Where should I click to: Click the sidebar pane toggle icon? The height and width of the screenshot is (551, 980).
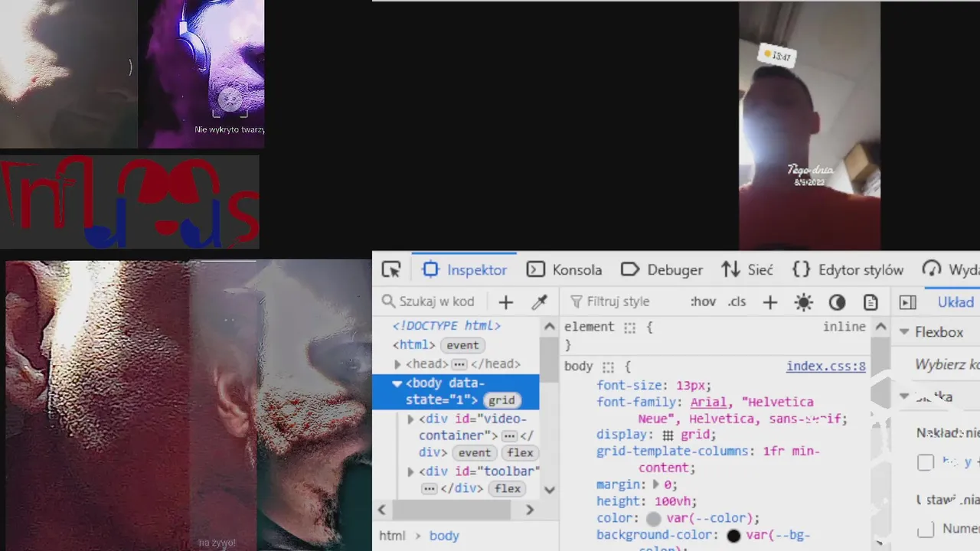[x=907, y=302]
